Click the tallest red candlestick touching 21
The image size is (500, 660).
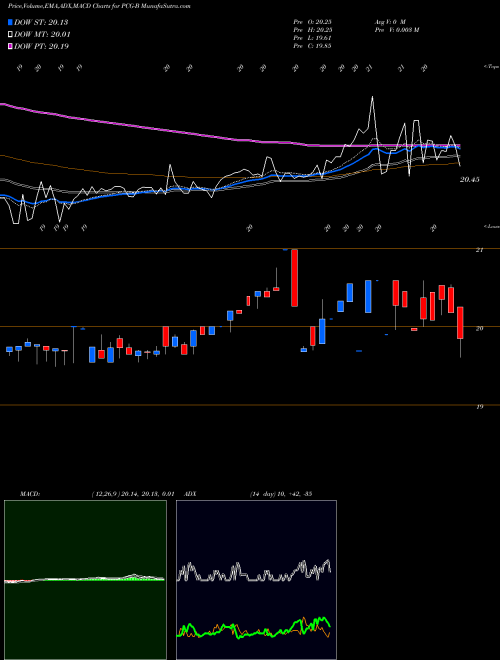coord(295,278)
